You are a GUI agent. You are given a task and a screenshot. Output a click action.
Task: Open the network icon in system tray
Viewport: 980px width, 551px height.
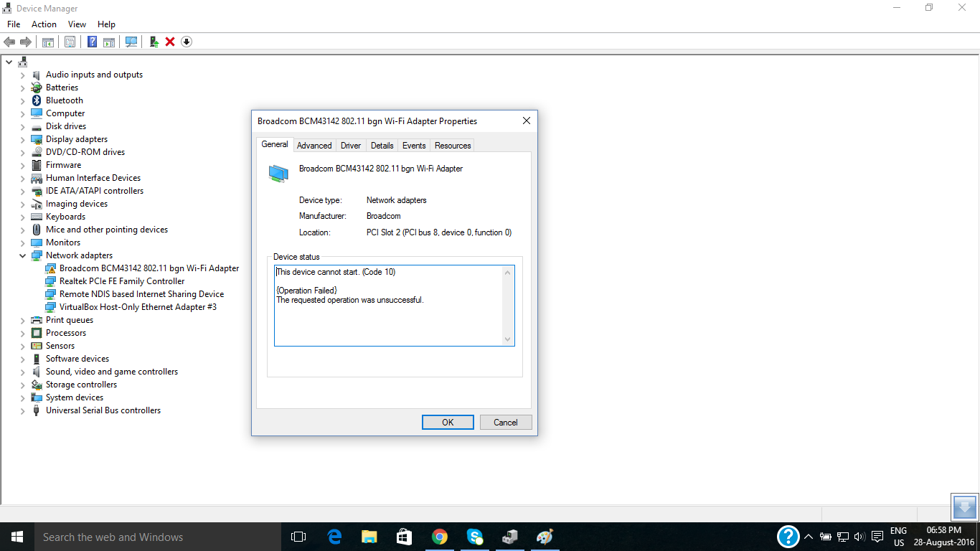coord(843,537)
